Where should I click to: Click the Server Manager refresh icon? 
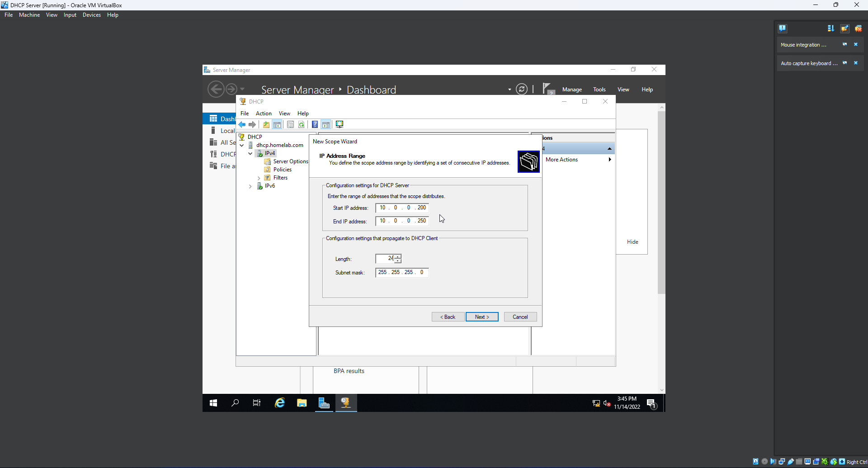[x=522, y=89]
